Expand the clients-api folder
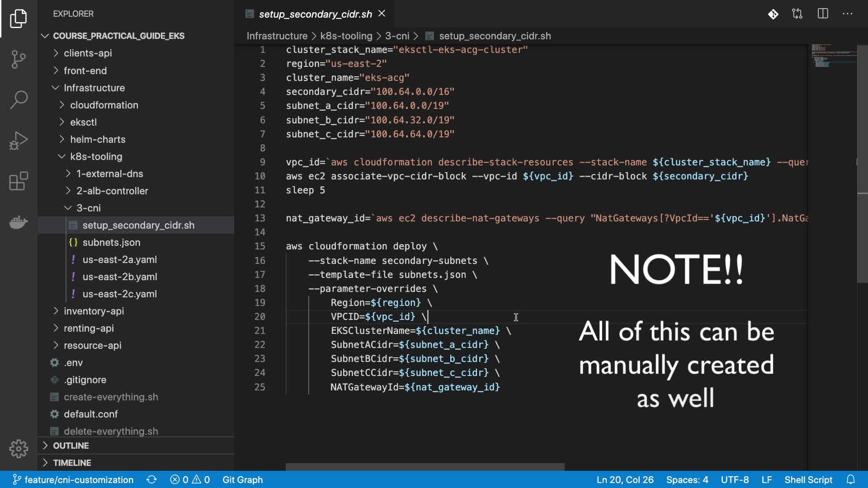Screen dimensions: 868x488 (x=88, y=53)
